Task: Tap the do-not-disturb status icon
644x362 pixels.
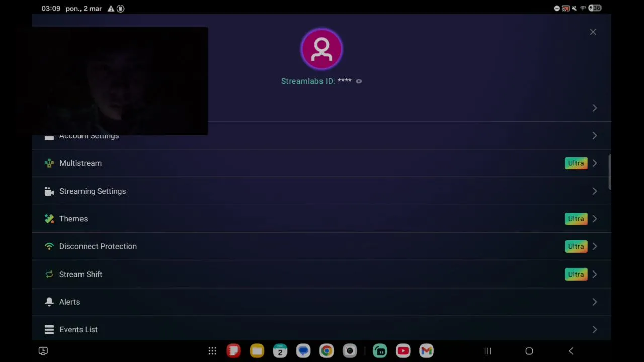Action: (557, 8)
